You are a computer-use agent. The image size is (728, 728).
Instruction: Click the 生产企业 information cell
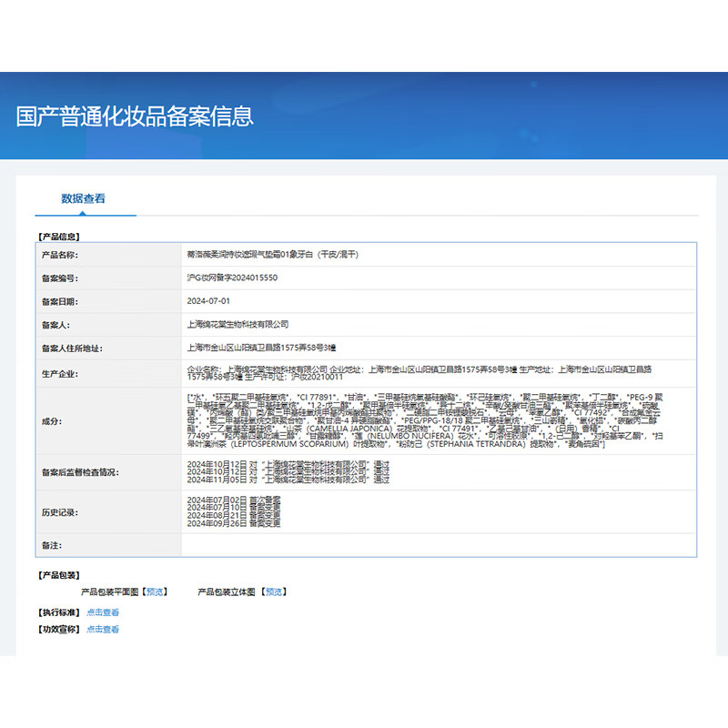pos(437,373)
